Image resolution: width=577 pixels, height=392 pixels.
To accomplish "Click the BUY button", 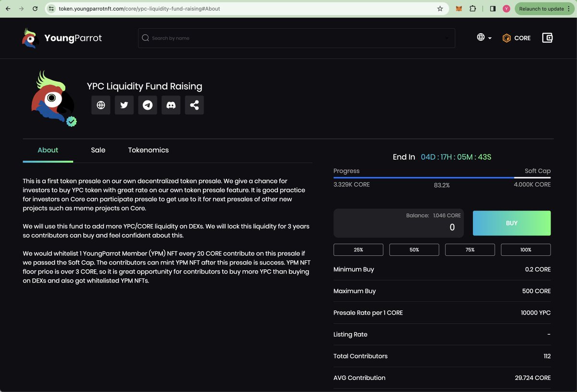I will click(x=512, y=223).
